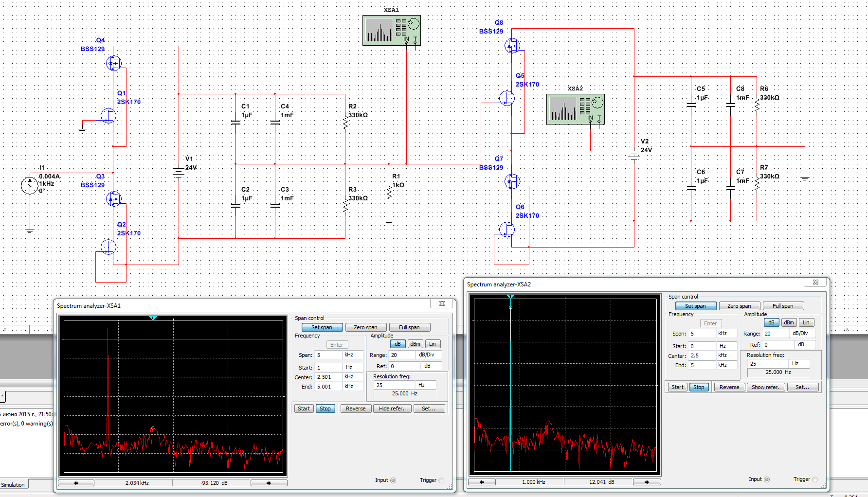
Task: Click Full span button in XSA2
Action: [783, 306]
